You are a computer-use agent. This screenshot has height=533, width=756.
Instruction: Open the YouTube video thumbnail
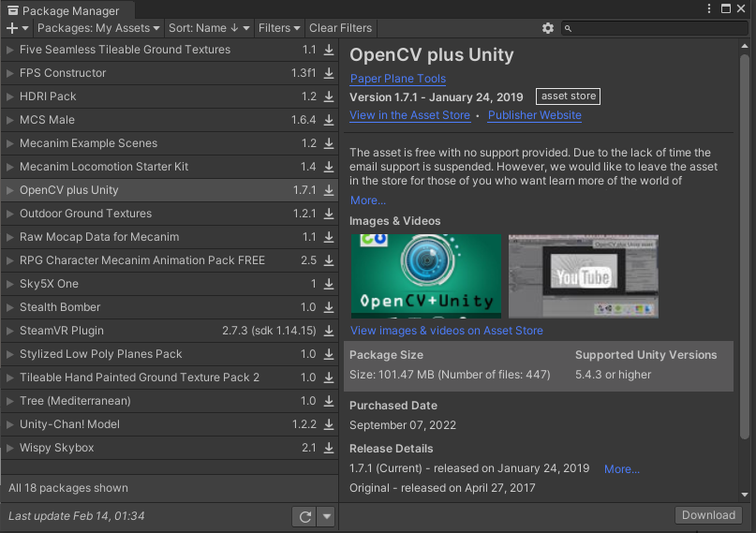point(584,276)
